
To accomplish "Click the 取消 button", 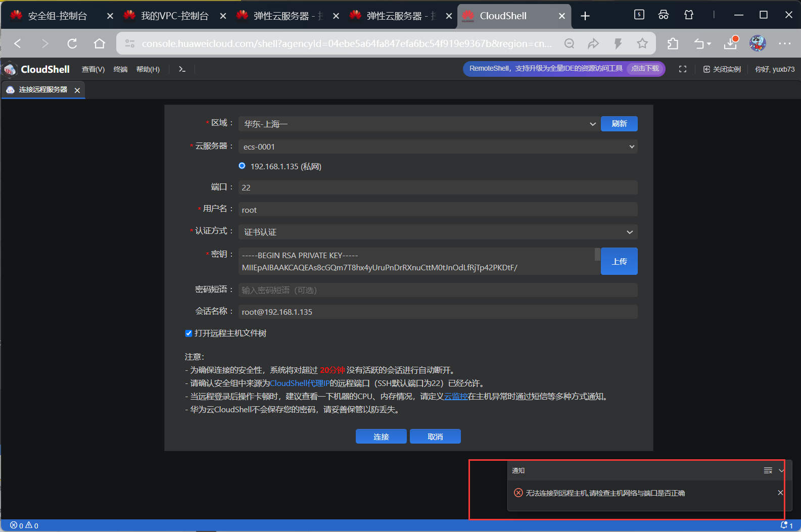I will [435, 437].
